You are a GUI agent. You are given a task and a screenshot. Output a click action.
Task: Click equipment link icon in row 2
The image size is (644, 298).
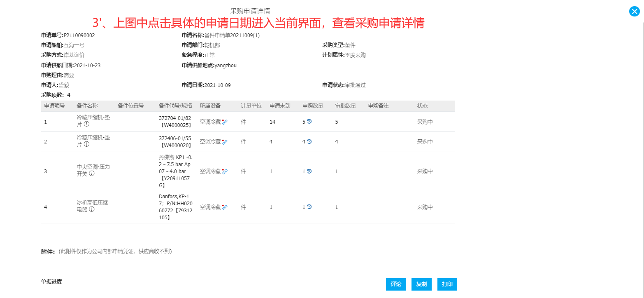pos(225,142)
